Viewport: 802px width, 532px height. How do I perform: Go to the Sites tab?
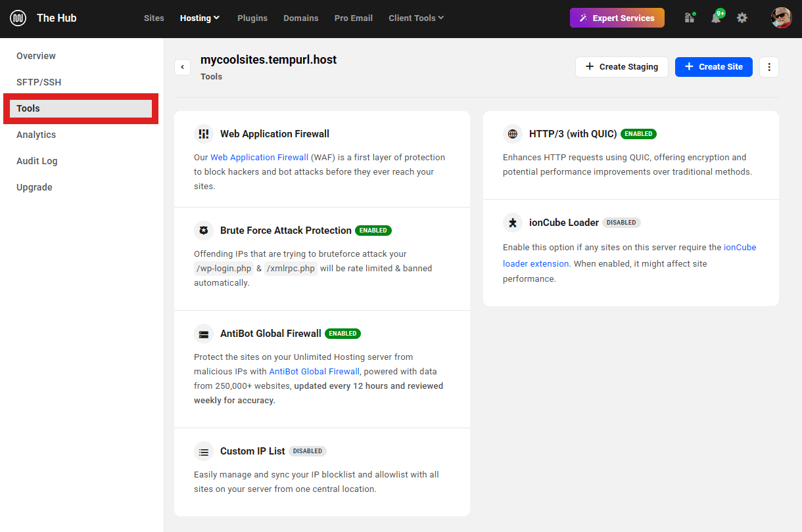(154, 18)
